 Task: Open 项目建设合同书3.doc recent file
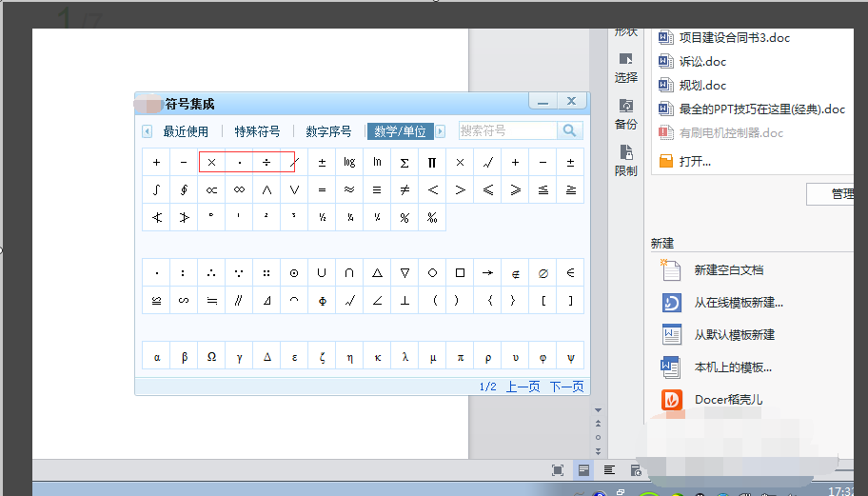(x=724, y=38)
